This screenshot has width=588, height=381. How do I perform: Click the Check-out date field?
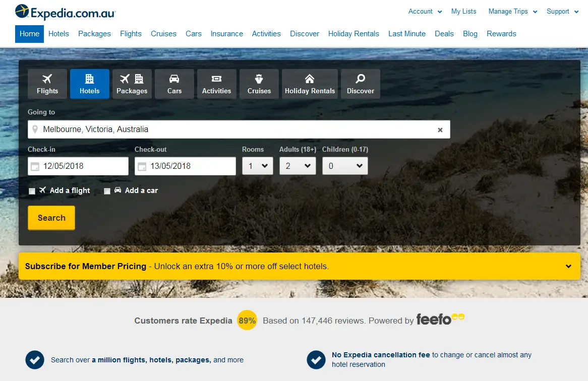coord(185,166)
